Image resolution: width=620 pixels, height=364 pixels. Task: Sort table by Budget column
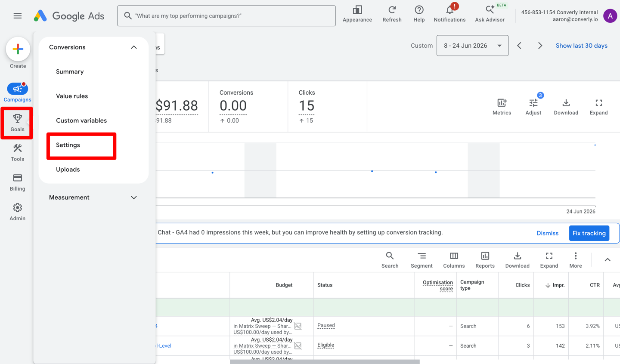284,285
